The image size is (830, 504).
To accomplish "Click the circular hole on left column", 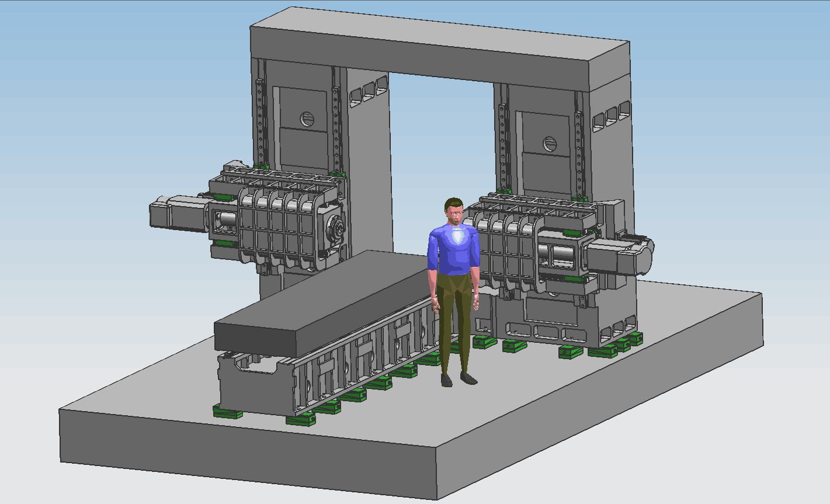I will [307, 120].
